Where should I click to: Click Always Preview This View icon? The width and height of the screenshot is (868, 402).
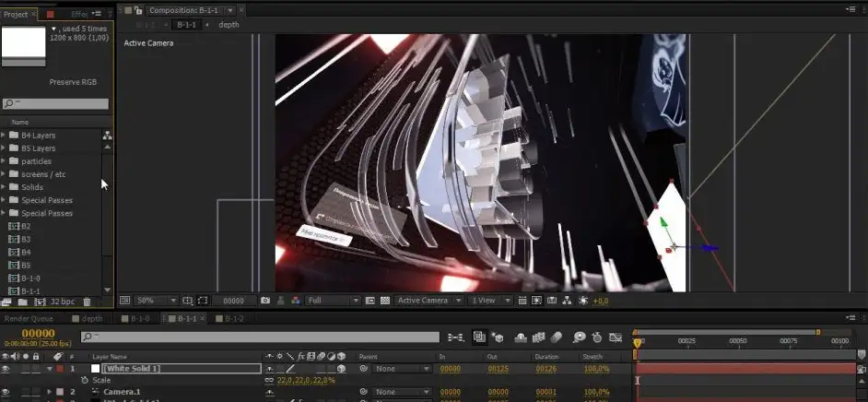pos(124,300)
